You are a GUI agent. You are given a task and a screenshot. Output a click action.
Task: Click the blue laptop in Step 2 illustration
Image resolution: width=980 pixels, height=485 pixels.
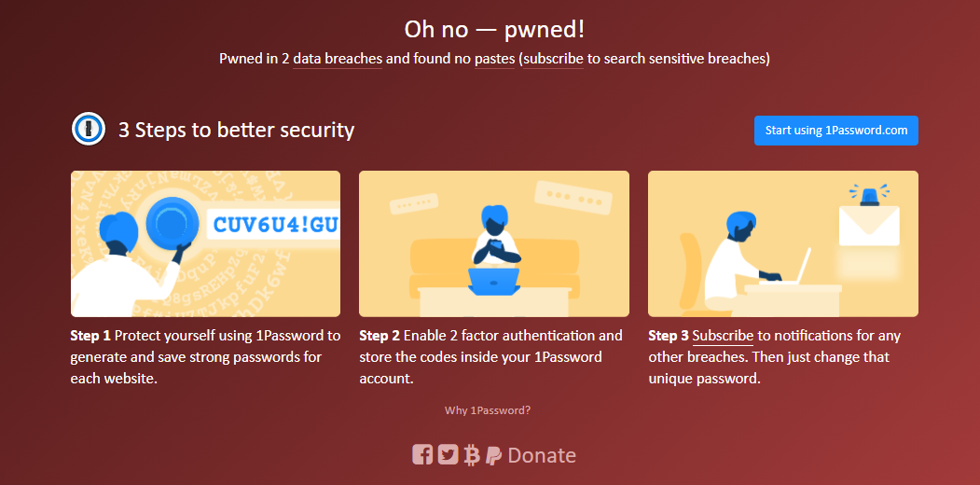pyautogui.click(x=494, y=282)
